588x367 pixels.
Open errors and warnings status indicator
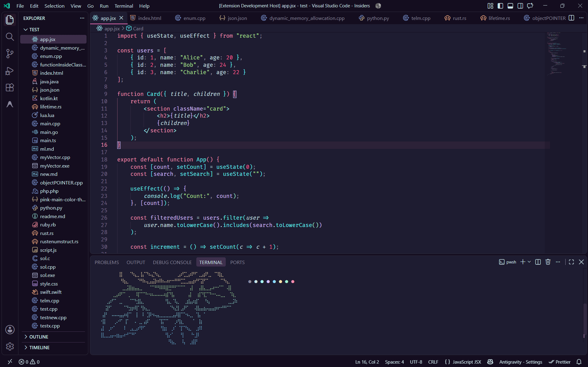coord(29,362)
